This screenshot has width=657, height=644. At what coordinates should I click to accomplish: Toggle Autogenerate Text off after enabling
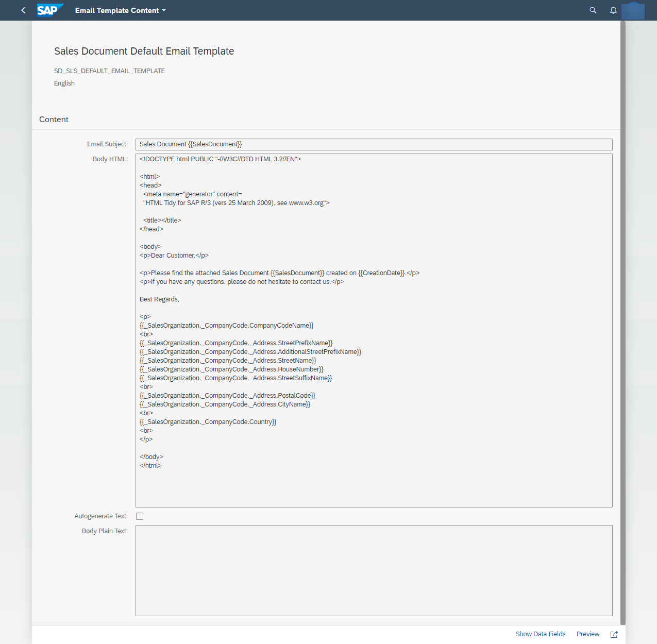point(140,516)
